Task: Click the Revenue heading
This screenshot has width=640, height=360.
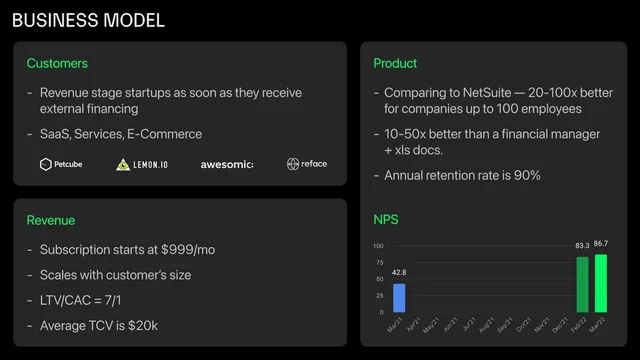Action: point(51,220)
